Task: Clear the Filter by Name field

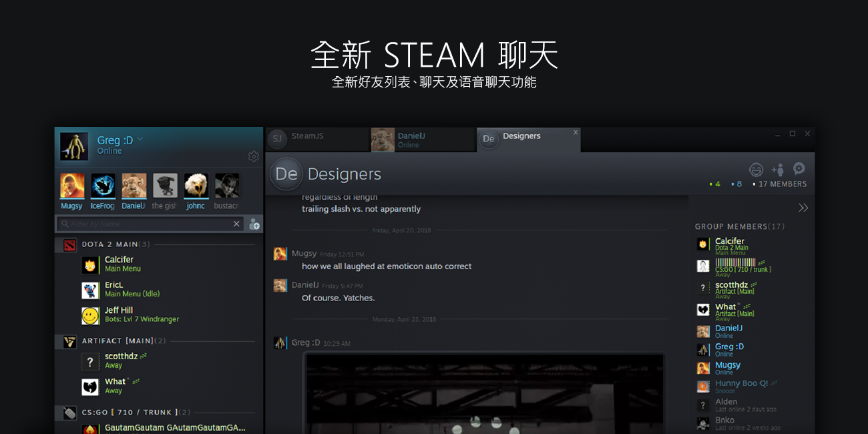Action: coord(236,224)
